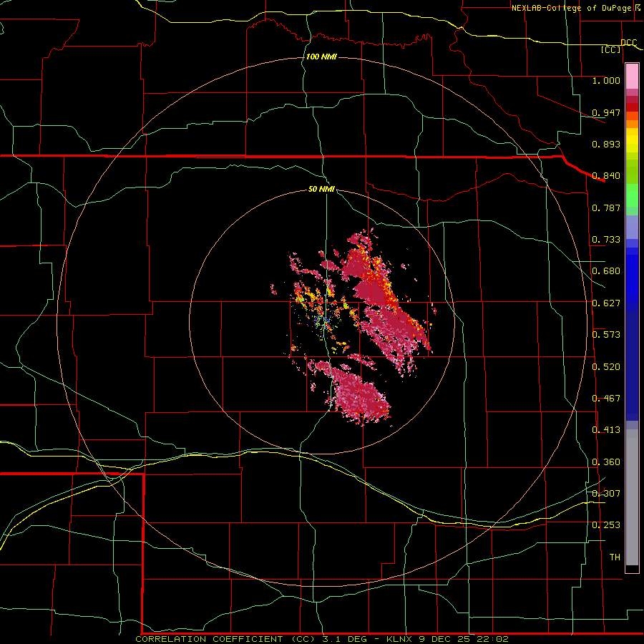This screenshot has width=644, height=644.
Task: Click the 0.680 color scale value
Action: pyautogui.click(x=606, y=271)
